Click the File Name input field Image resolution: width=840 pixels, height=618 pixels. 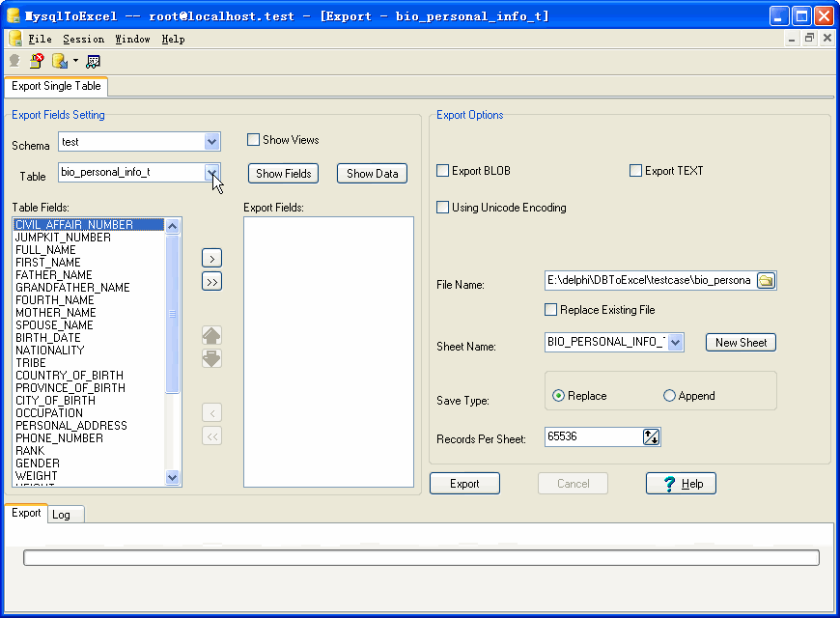coord(651,280)
